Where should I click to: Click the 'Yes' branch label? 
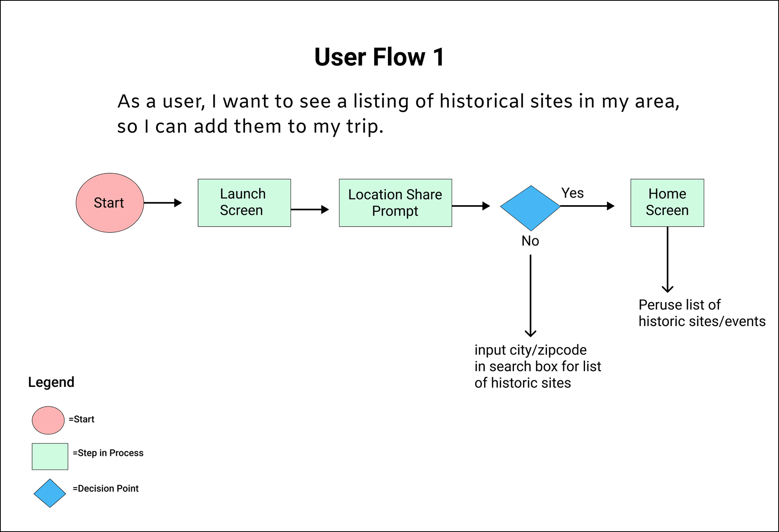[x=572, y=193]
